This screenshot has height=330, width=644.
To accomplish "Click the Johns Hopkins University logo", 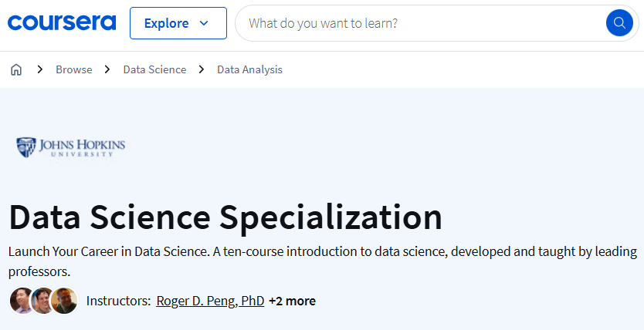I will click(70, 146).
